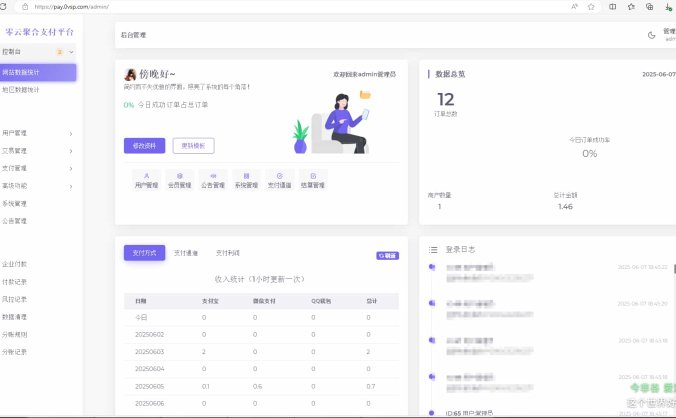The image size is (676, 418).
Task: Add page to favorites star icon
Action: coord(591,6)
